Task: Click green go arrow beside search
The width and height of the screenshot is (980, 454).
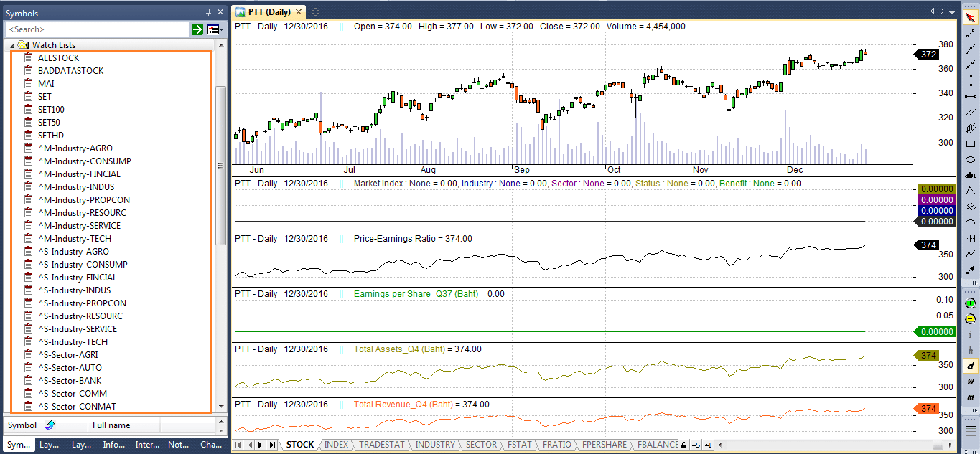Action: [x=197, y=29]
